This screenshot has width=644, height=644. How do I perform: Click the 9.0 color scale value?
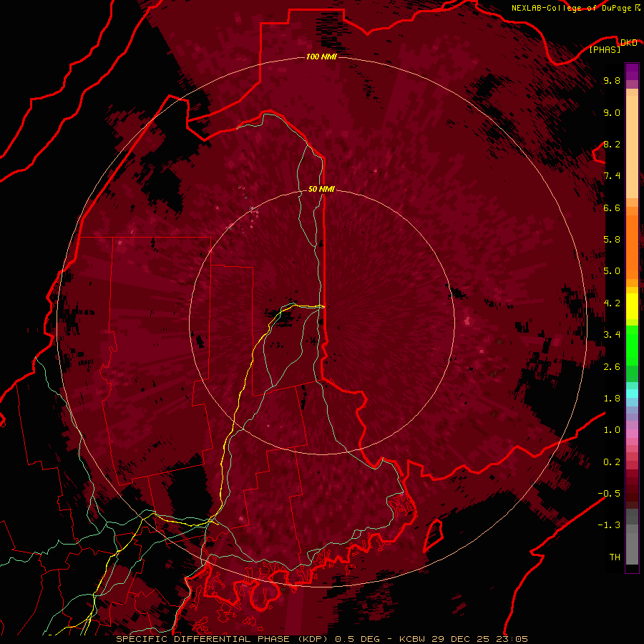(612, 112)
